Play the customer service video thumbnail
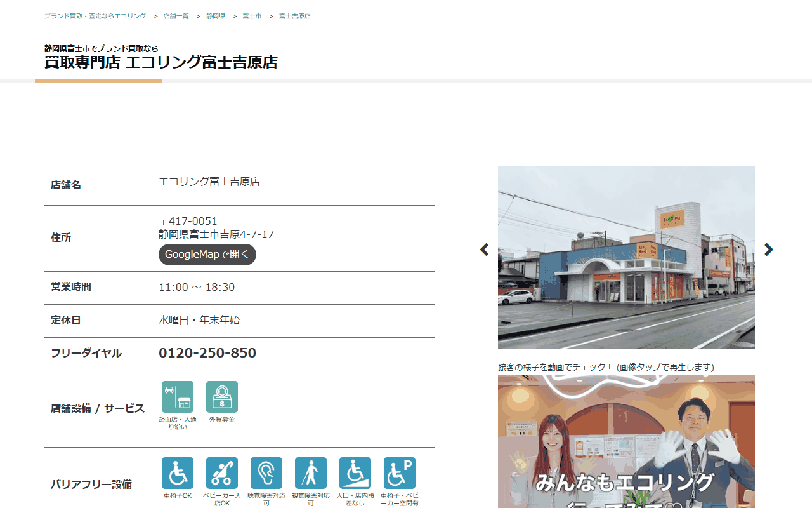812x508 pixels. click(x=626, y=441)
